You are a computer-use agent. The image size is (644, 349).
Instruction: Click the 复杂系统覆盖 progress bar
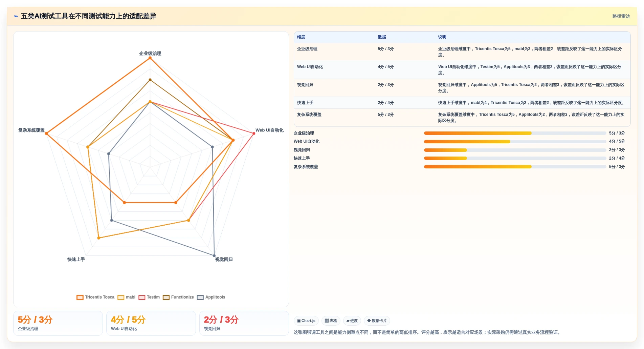pyautogui.click(x=515, y=167)
